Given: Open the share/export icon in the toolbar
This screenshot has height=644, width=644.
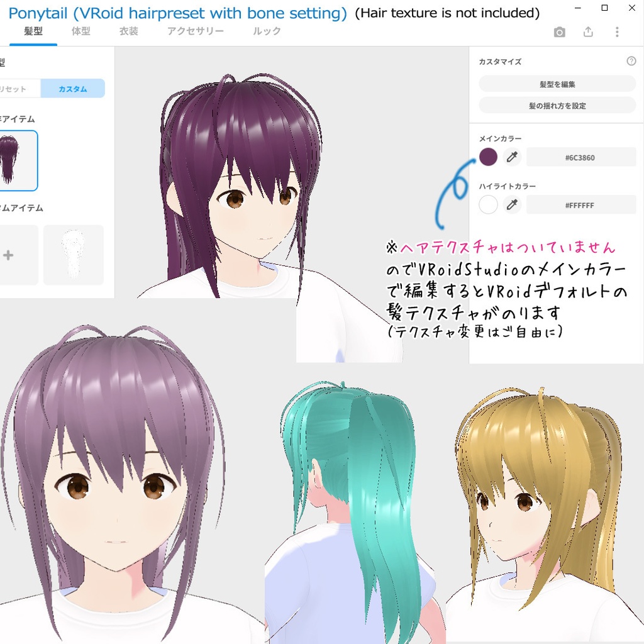Looking at the screenshot, I should point(588,31).
